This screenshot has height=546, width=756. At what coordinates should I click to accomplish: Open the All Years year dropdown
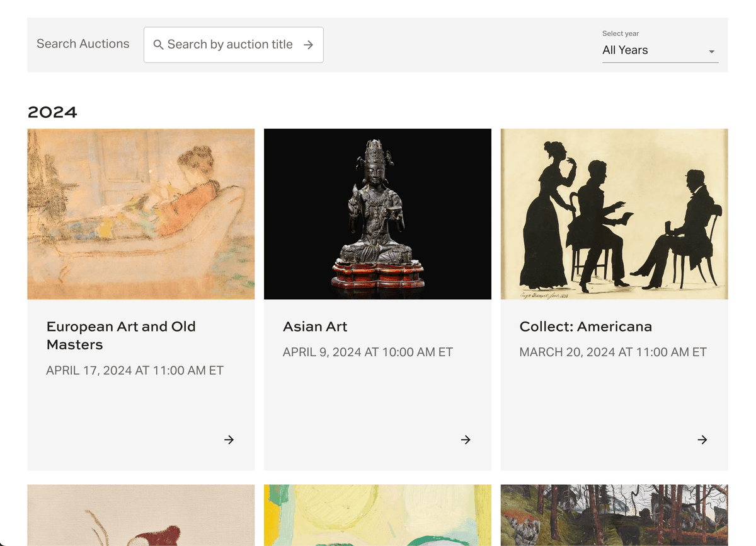coord(660,50)
